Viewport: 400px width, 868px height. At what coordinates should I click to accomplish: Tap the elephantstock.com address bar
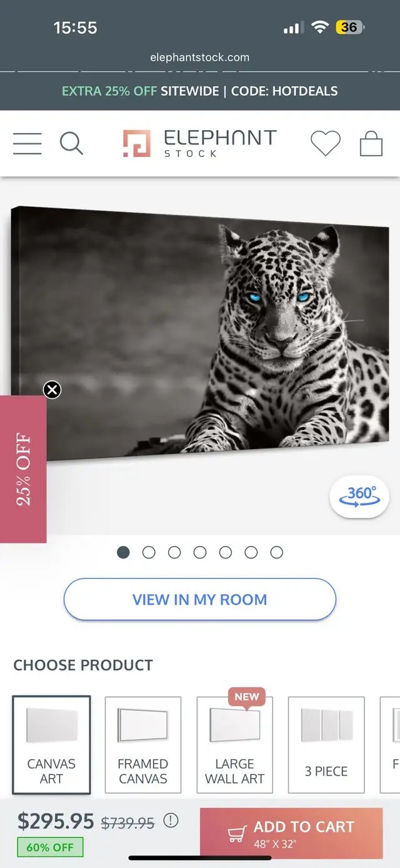(200, 57)
